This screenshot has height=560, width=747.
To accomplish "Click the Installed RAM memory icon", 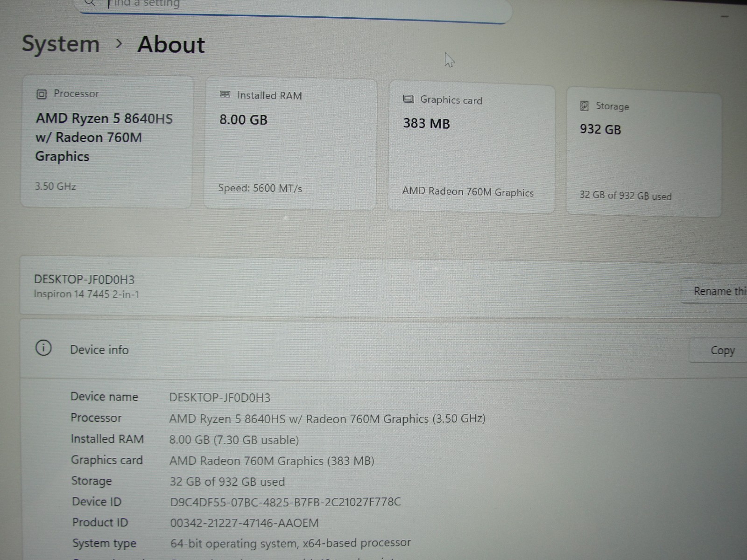I will 225,95.
